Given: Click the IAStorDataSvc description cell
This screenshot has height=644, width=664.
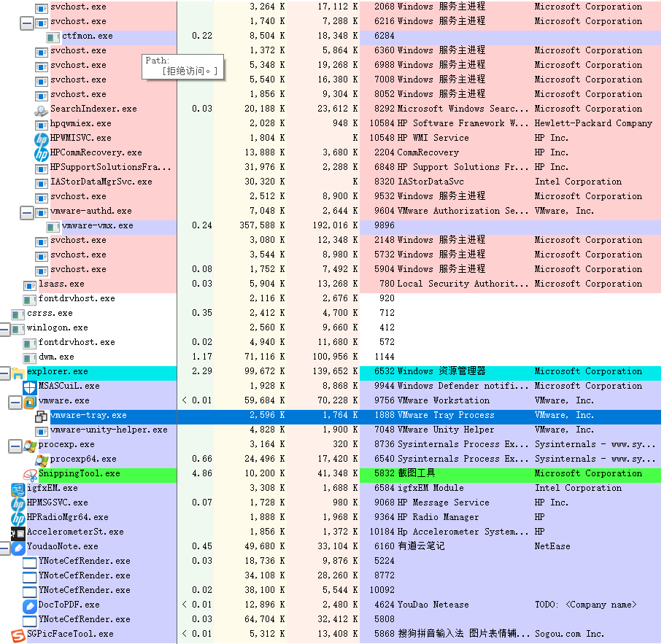Looking at the screenshot, I should 431,182.
